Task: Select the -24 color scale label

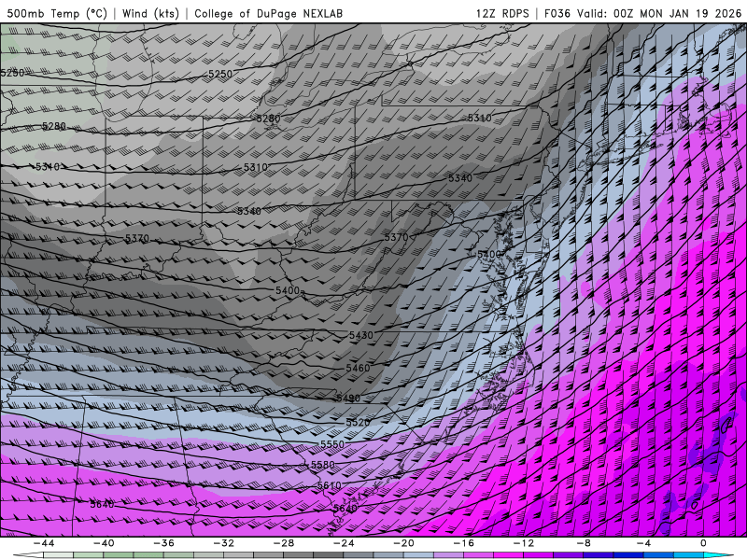Action: [344, 543]
